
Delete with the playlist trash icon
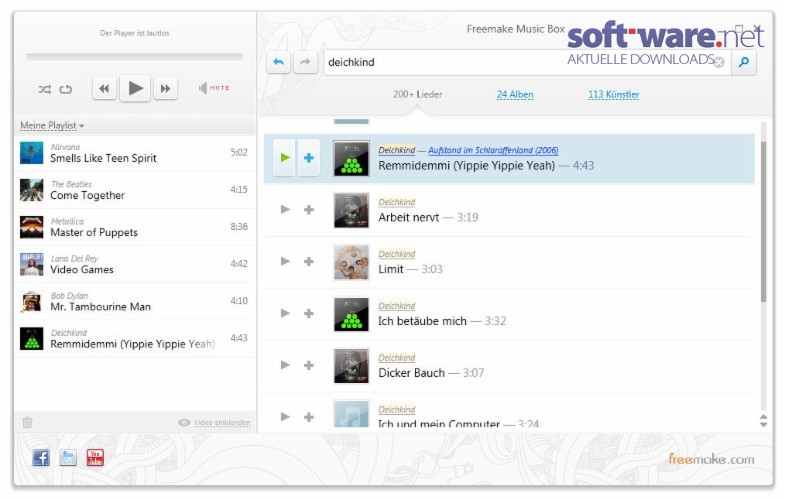[x=28, y=422]
